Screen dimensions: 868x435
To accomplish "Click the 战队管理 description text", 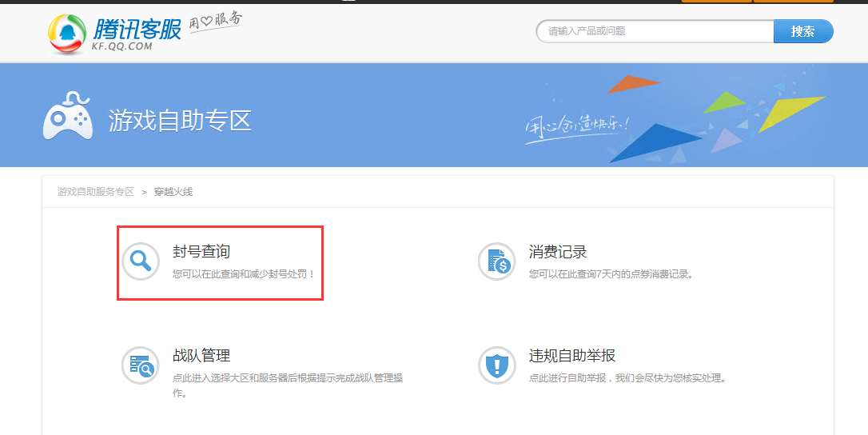I will point(288,385).
